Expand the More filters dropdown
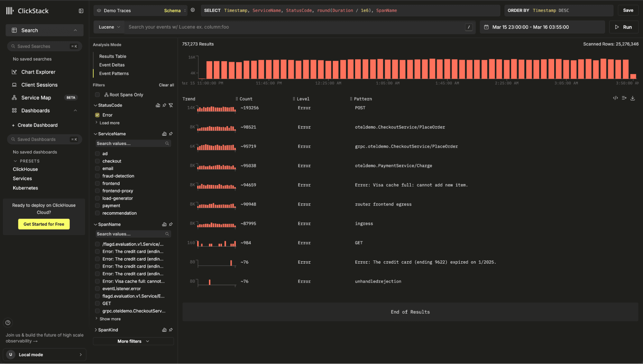 click(x=133, y=341)
